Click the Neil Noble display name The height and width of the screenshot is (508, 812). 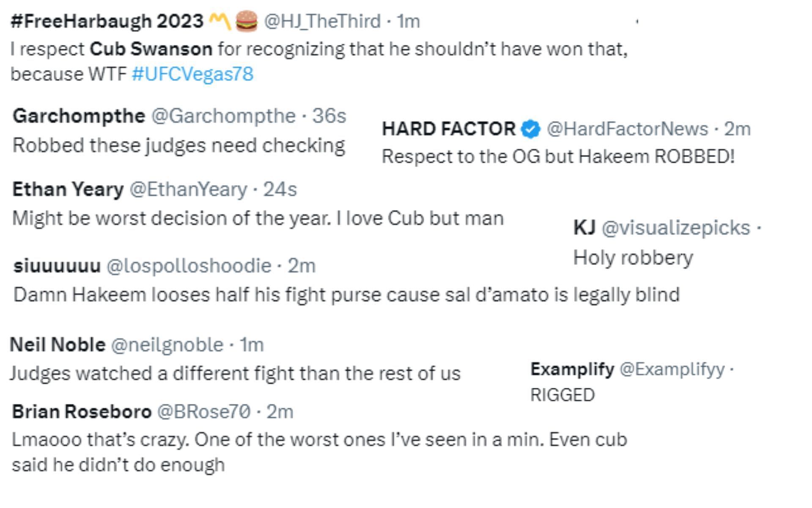pyautogui.click(x=58, y=345)
